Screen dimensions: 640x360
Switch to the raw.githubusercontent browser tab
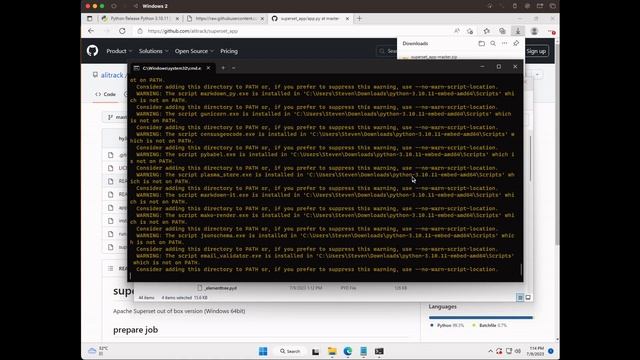point(225,19)
